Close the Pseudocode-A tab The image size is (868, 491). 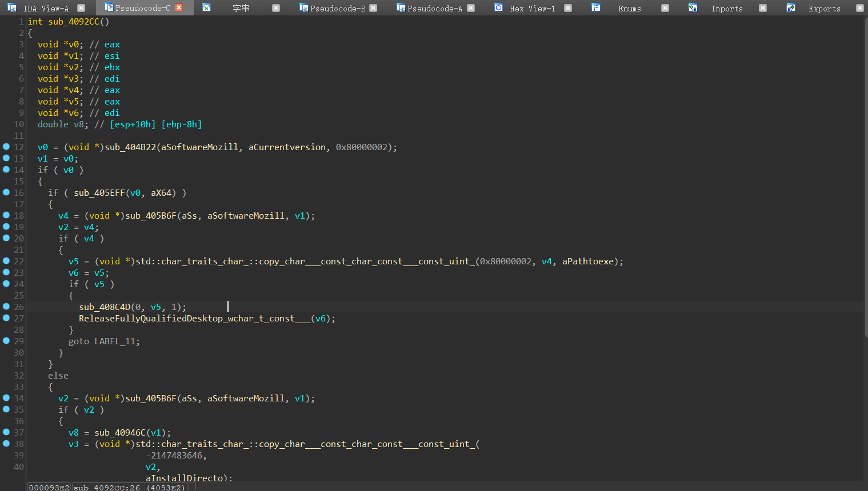(471, 8)
